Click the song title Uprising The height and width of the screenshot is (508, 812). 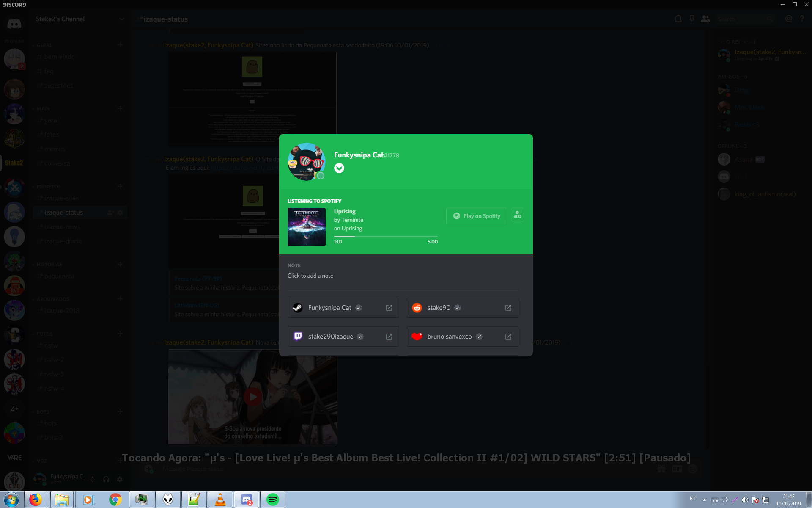[x=345, y=211]
